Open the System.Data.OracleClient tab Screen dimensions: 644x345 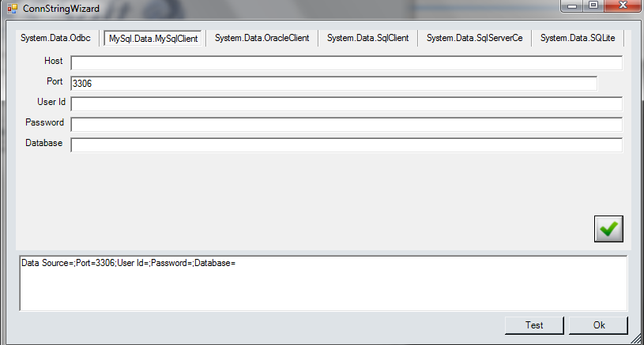(x=262, y=38)
